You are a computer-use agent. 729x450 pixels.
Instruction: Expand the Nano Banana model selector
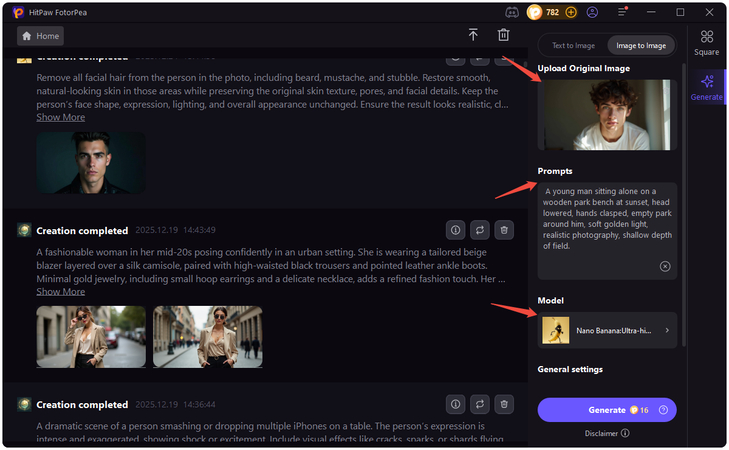click(x=607, y=331)
